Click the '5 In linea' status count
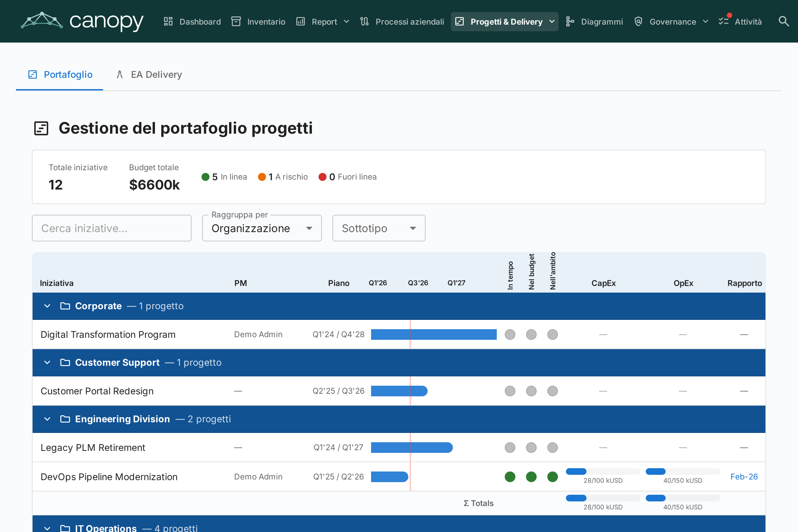The height and width of the screenshot is (532, 798). (x=224, y=177)
